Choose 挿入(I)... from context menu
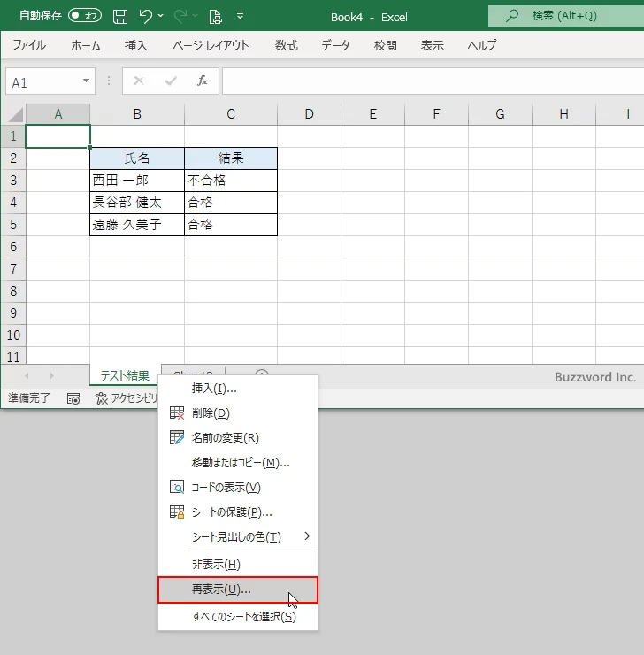Viewport: 644px width, 655px height. 238,389
